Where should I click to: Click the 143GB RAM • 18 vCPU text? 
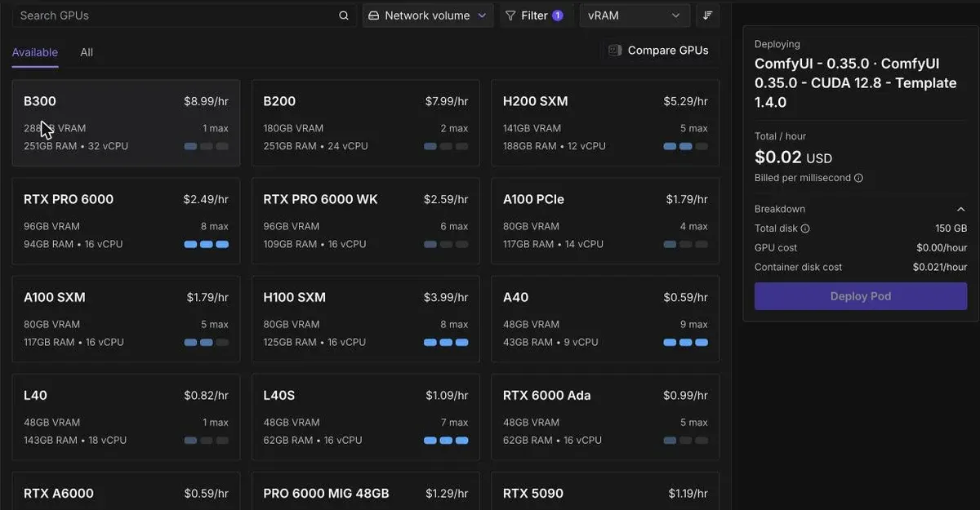point(75,440)
